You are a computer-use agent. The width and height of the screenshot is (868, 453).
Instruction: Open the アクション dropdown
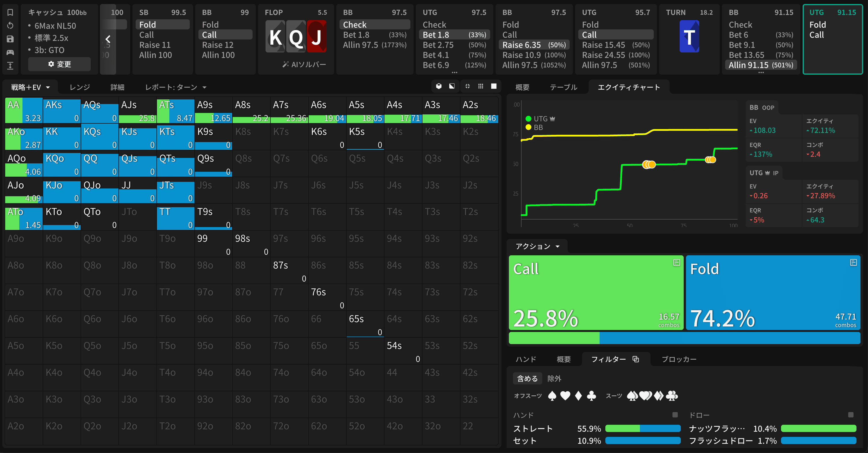click(537, 246)
